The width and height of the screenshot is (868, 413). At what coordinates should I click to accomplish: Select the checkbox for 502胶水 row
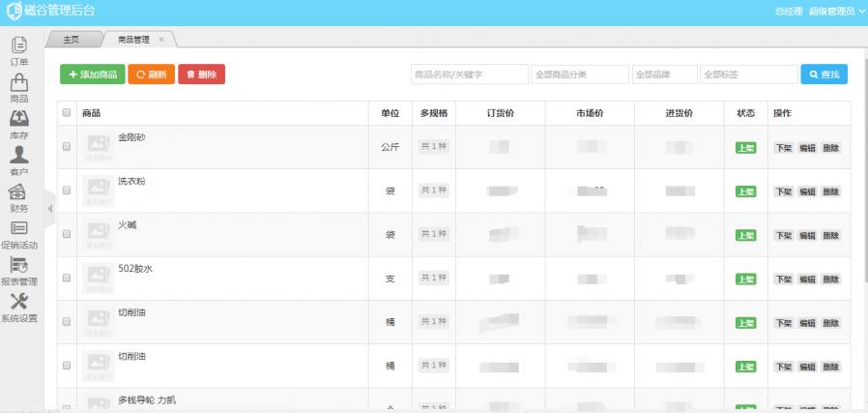pyautogui.click(x=67, y=279)
